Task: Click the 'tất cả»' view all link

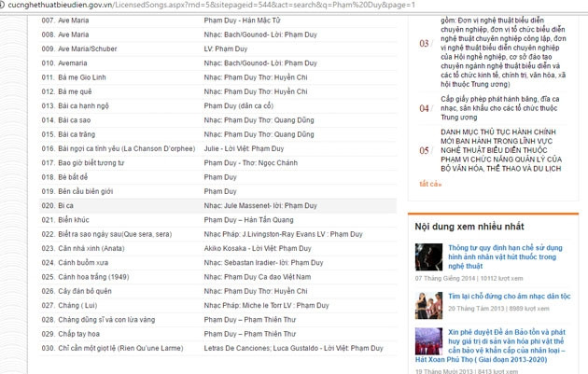Action: pos(429,184)
